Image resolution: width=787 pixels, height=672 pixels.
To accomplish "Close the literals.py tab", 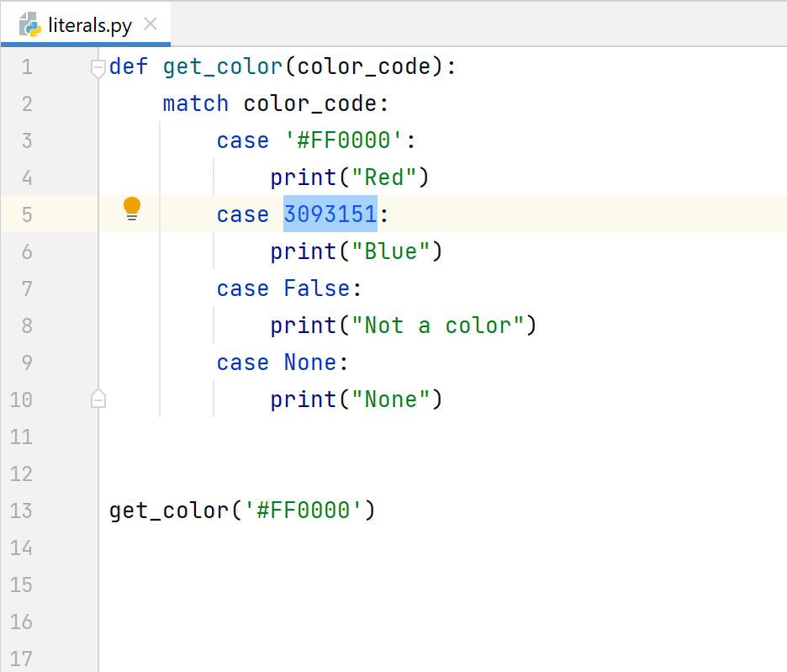I will 150,24.
